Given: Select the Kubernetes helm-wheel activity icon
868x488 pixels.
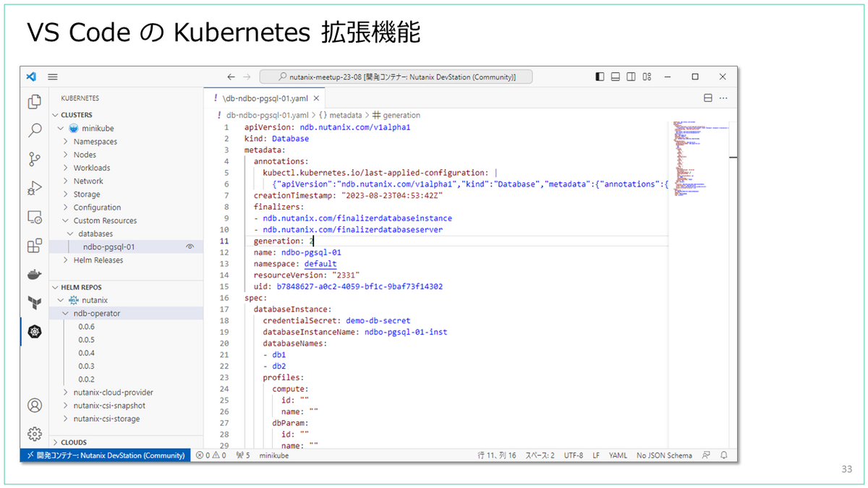Looking at the screenshot, I should [x=35, y=331].
